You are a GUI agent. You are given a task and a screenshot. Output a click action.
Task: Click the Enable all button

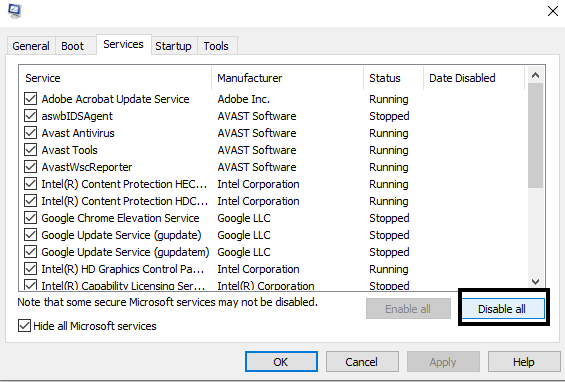(x=408, y=309)
